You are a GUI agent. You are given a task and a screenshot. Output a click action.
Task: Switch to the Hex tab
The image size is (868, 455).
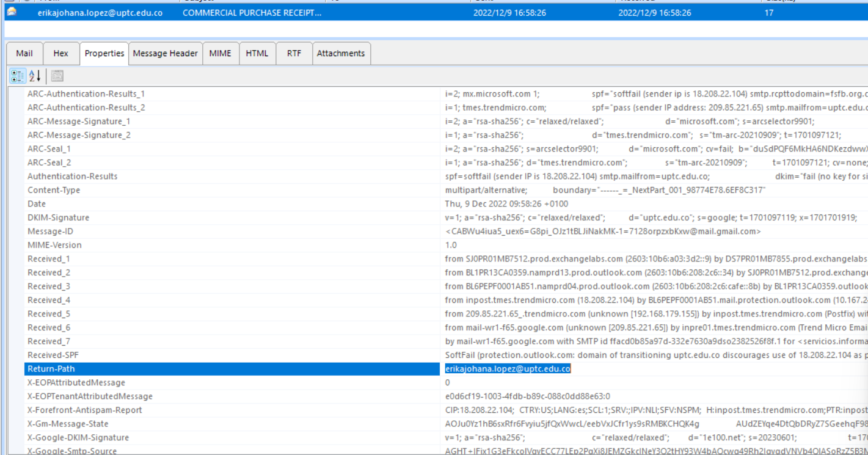[61, 53]
